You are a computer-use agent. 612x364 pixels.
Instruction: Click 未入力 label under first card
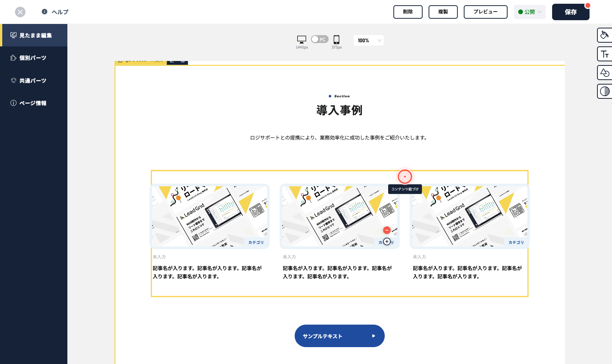click(159, 257)
